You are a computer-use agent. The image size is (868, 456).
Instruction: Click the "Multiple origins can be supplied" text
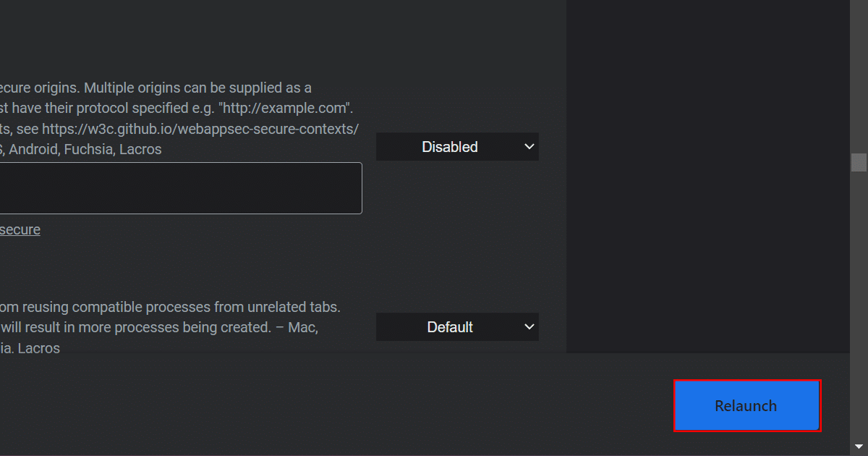pyautogui.click(x=199, y=88)
